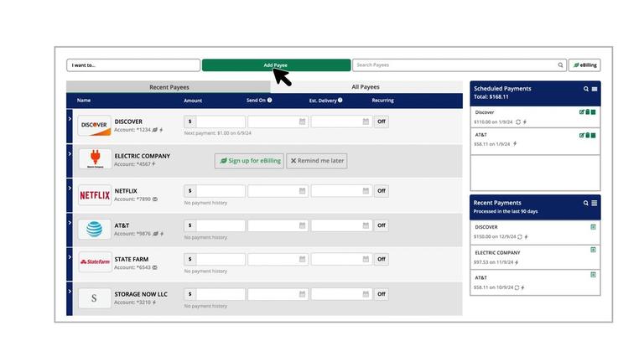Open receipt icon for recent Electric Company payment
This screenshot has width=644, height=362.
(593, 250)
